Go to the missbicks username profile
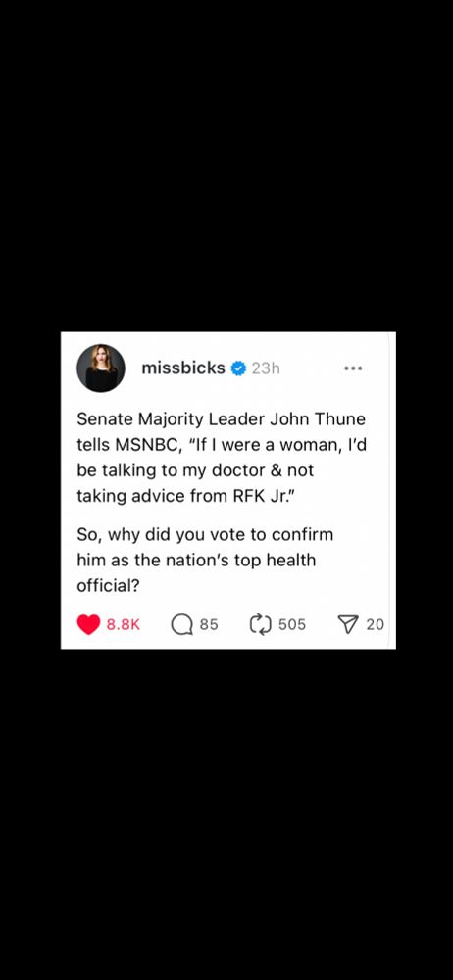Screen dimensions: 453x980 [182, 368]
